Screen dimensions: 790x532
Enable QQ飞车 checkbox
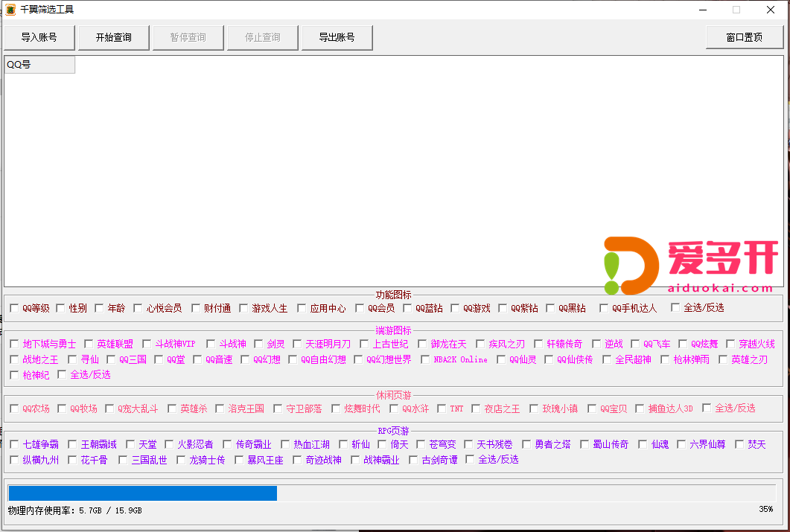tap(635, 344)
